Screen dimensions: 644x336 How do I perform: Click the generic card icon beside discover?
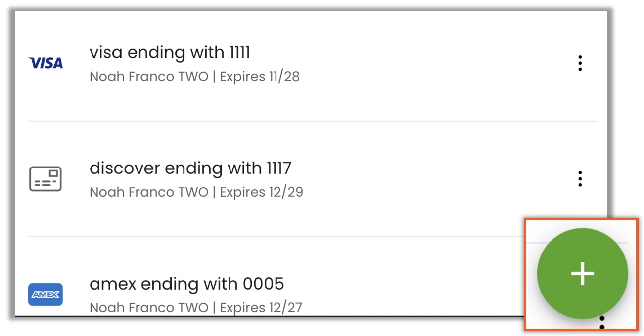(x=46, y=179)
